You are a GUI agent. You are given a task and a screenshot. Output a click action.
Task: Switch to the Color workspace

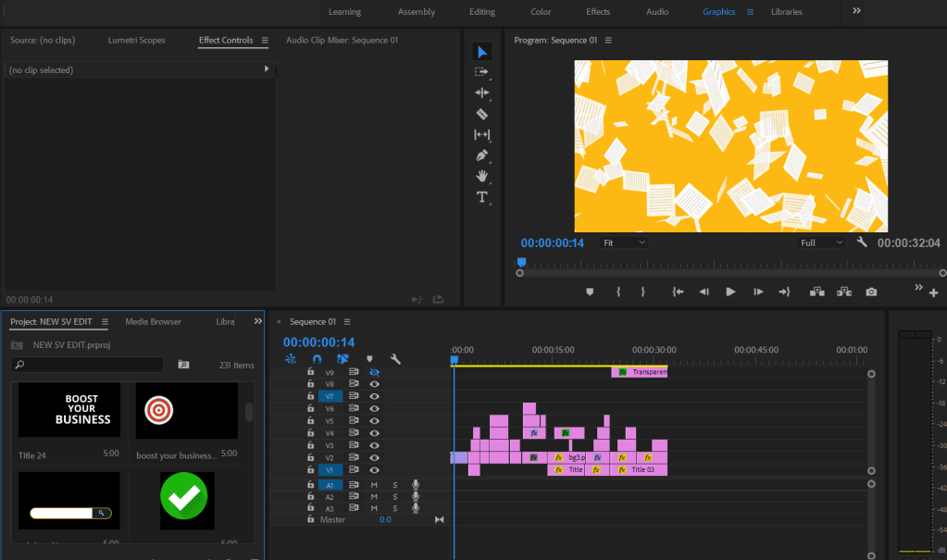click(541, 12)
